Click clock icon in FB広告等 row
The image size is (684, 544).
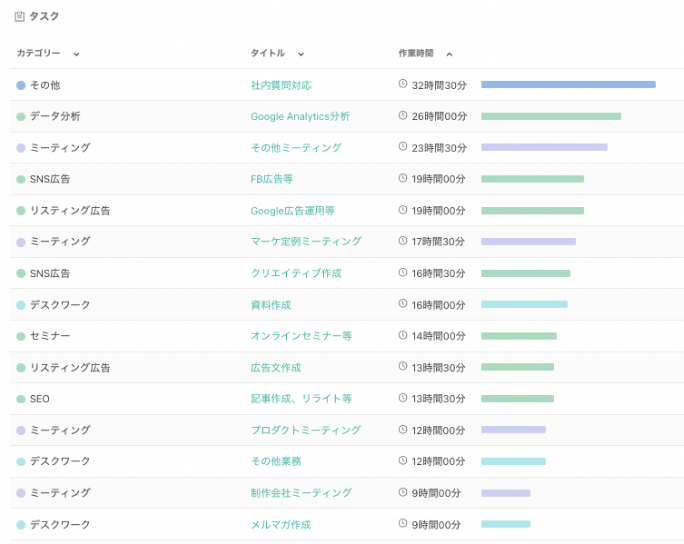pyautogui.click(x=403, y=179)
